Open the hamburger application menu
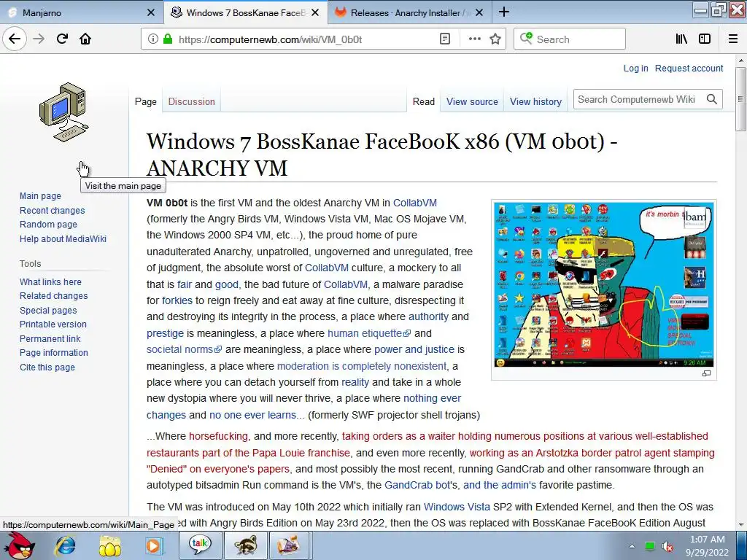Image resolution: width=747 pixels, height=560 pixels. tap(732, 39)
